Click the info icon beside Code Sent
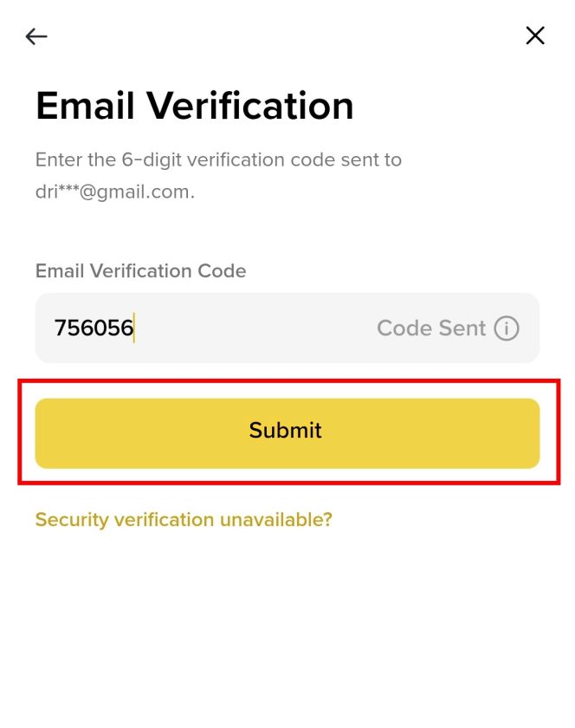Viewport: 575px width, 728px height. [x=507, y=328]
